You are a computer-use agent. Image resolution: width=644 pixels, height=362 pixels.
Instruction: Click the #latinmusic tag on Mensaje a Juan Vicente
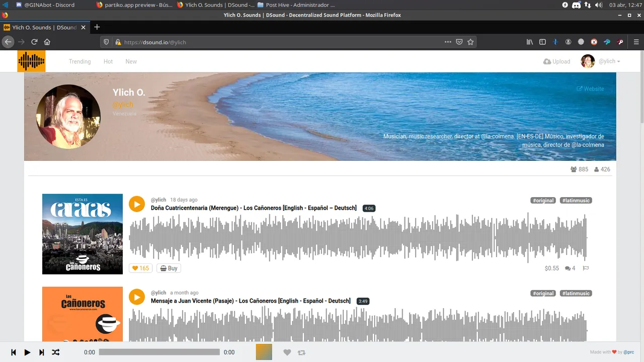576,294
